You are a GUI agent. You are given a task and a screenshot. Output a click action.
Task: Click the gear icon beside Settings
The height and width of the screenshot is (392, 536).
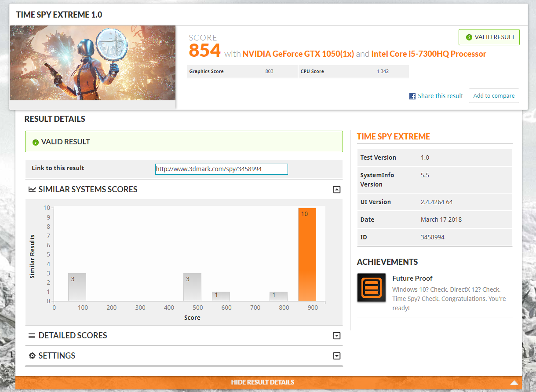click(32, 355)
